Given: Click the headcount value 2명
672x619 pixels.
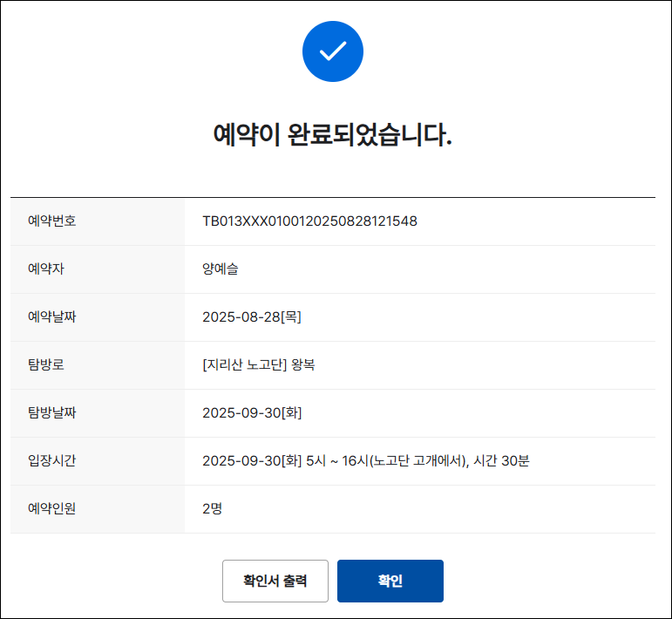Looking at the screenshot, I should (212, 509).
